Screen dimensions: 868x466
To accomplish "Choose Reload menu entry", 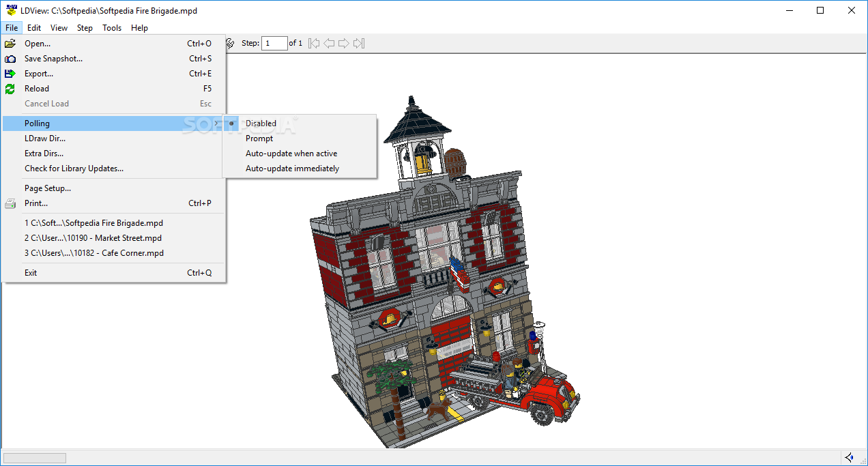I will 113,89.
